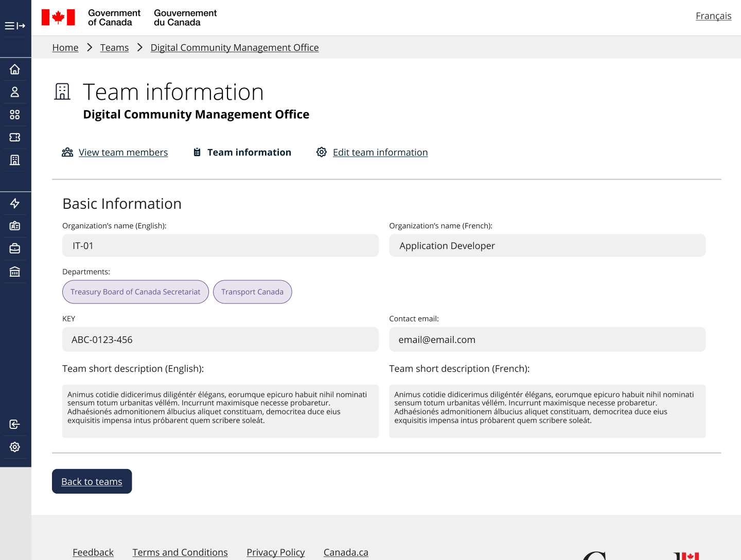
Task: Click the people icon beside View team members
Action: (67, 152)
